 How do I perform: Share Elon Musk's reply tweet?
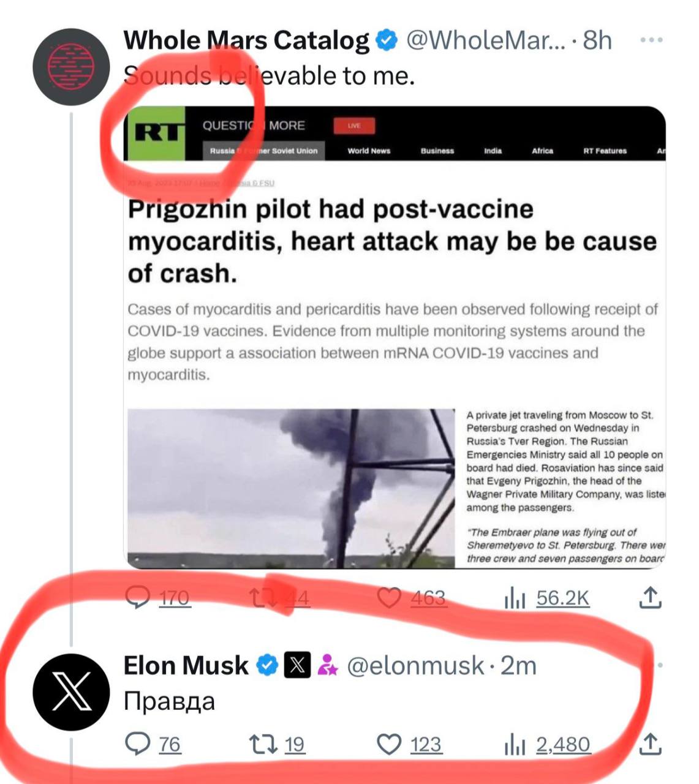pyautogui.click(x=650, y=744)
